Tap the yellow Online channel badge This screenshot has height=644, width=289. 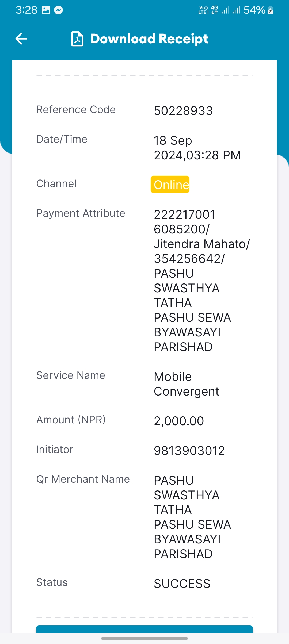pyautogui.click(x=170, y=185)
